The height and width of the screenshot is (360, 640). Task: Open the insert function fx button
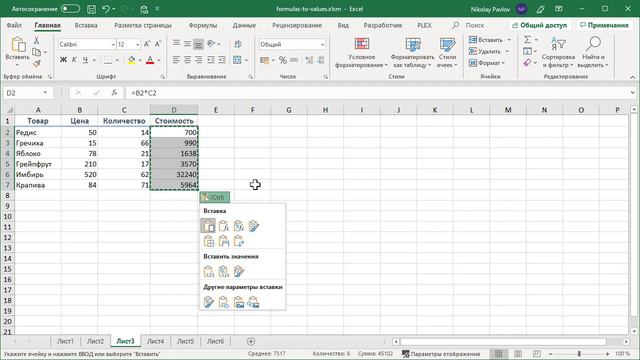tap(115, 93)
